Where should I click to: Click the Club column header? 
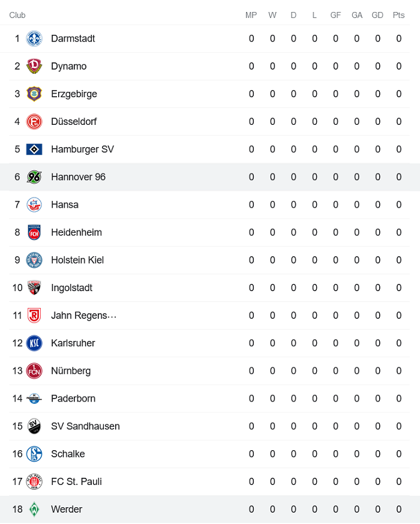point(17,15)
